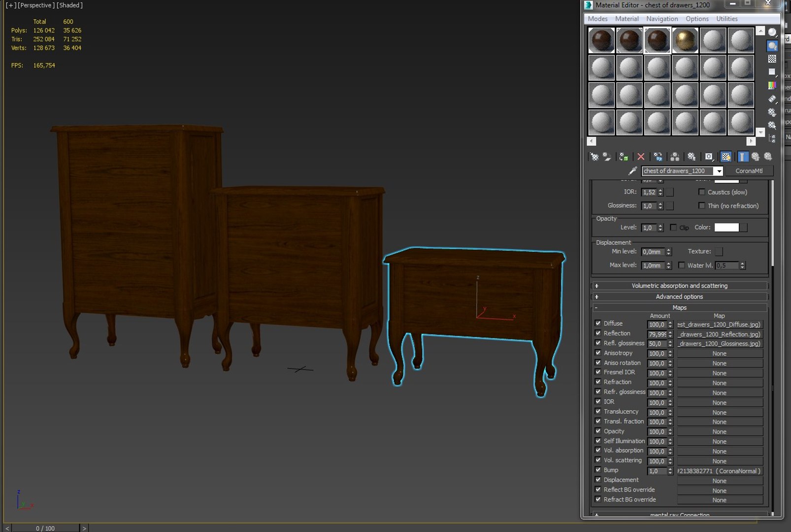The width and height of the screenshot is (791, 532).
Task: Toggle the Opacity Clip checkbox
Action: coord(673,228)
